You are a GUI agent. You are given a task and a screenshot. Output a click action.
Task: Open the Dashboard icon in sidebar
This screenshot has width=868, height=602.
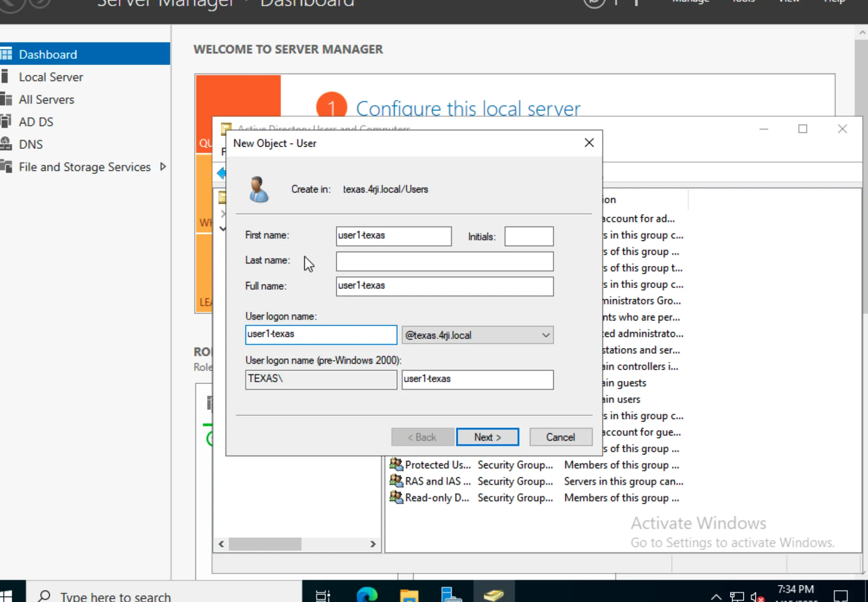[6, 54]
